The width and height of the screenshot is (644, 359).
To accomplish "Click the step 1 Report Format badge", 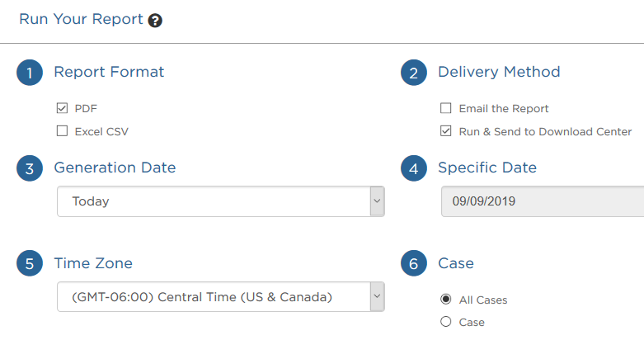I will (x=30, y=73).
